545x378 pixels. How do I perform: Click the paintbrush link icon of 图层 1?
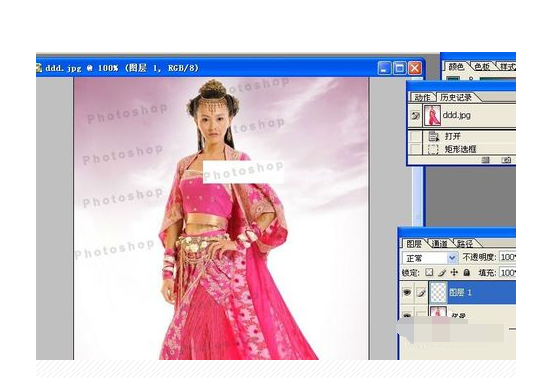point(421,293)
